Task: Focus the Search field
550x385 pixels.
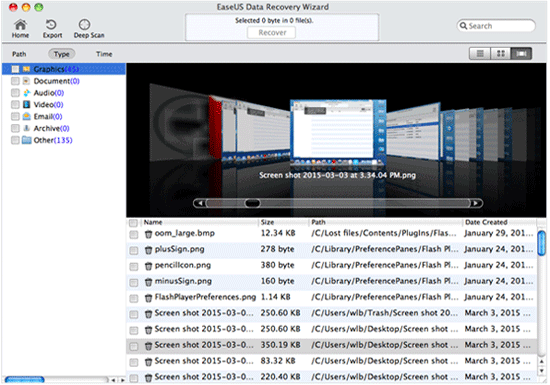Action: coord(496,26)
